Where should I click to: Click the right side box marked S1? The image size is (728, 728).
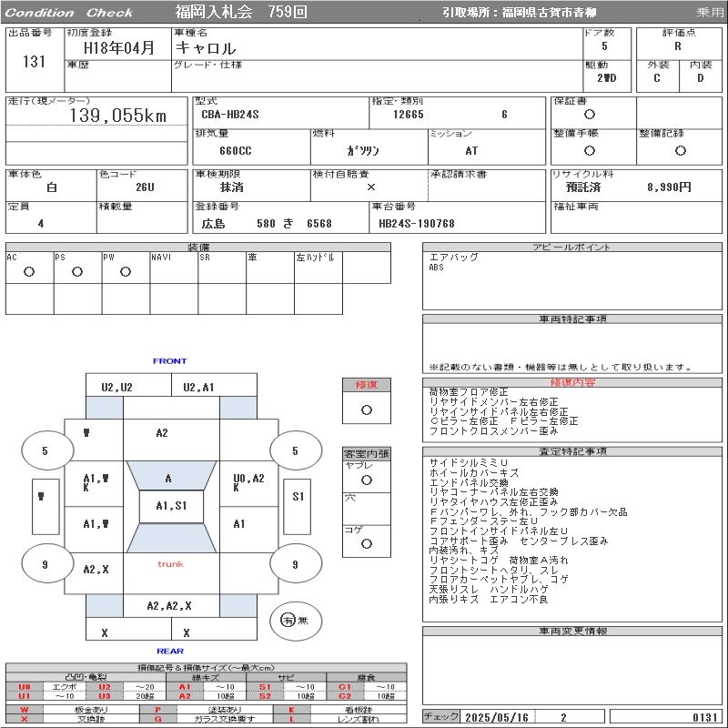[298, 497]
